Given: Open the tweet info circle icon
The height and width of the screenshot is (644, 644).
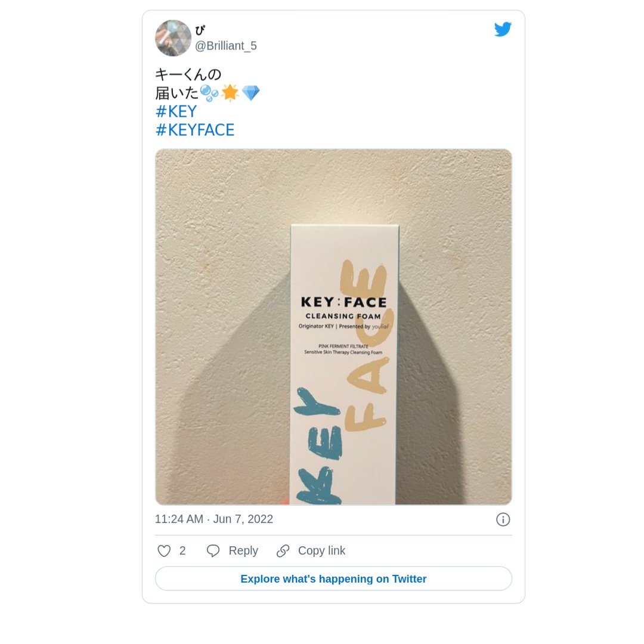Looking at the screenshot, I should point(503,519).
